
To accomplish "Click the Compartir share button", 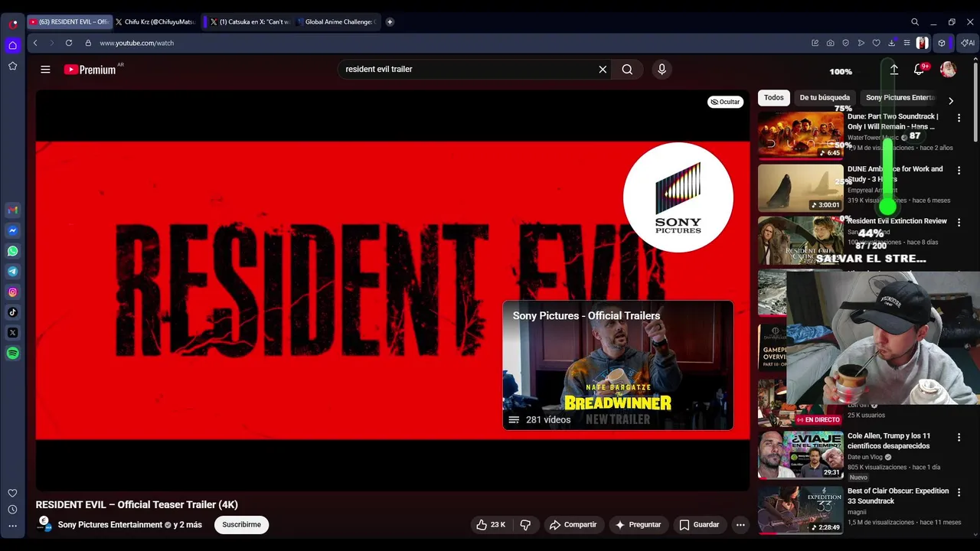I will click(573, 525).
